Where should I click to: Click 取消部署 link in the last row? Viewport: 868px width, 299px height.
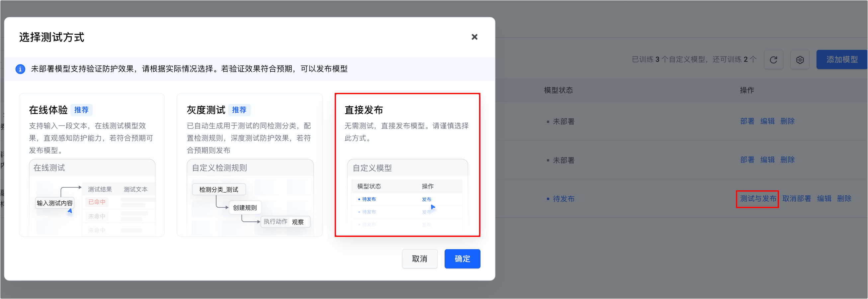point(797,199)
